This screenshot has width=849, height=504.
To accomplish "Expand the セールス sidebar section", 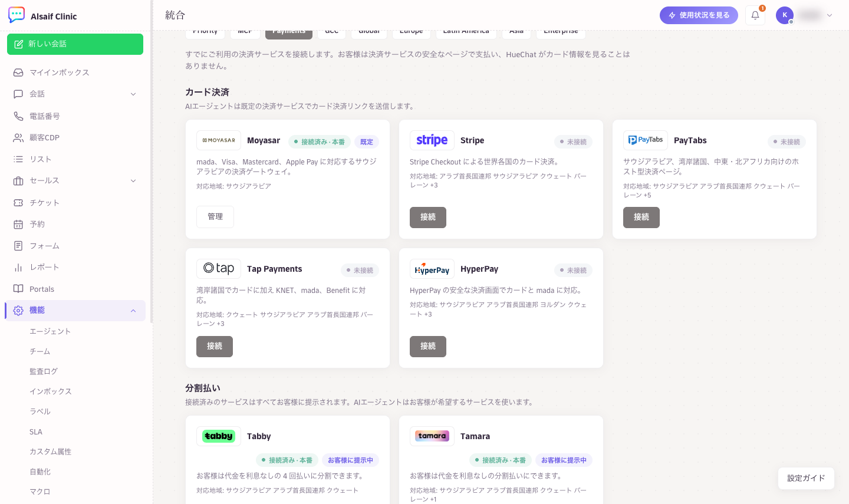I will pos(133,181).
